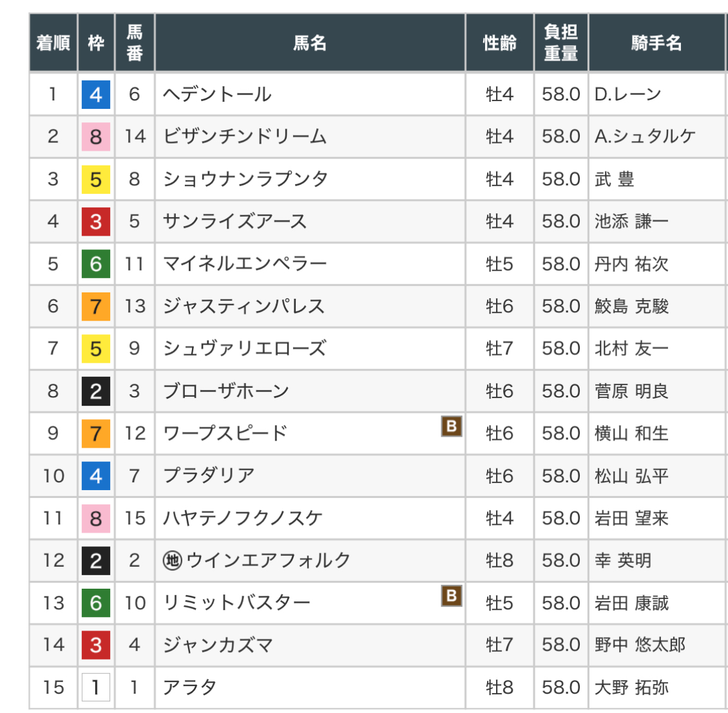
Task: Select orange frame 7 badge for ジャスティンパレス
Action: pyautogui.click(x=96, y=306)
